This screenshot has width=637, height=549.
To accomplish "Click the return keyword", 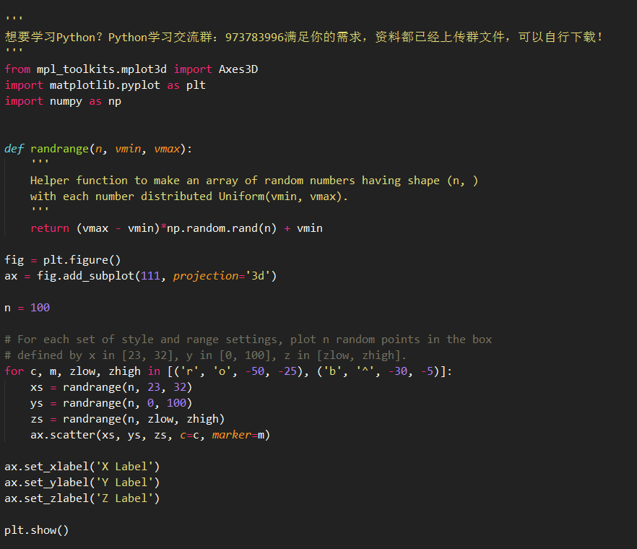I will 49,228.
